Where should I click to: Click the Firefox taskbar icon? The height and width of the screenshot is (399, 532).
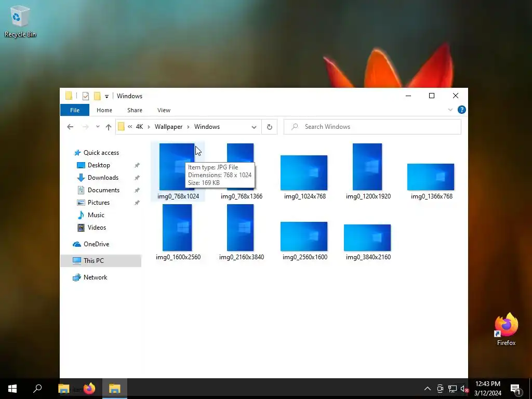tap(89, 389)
